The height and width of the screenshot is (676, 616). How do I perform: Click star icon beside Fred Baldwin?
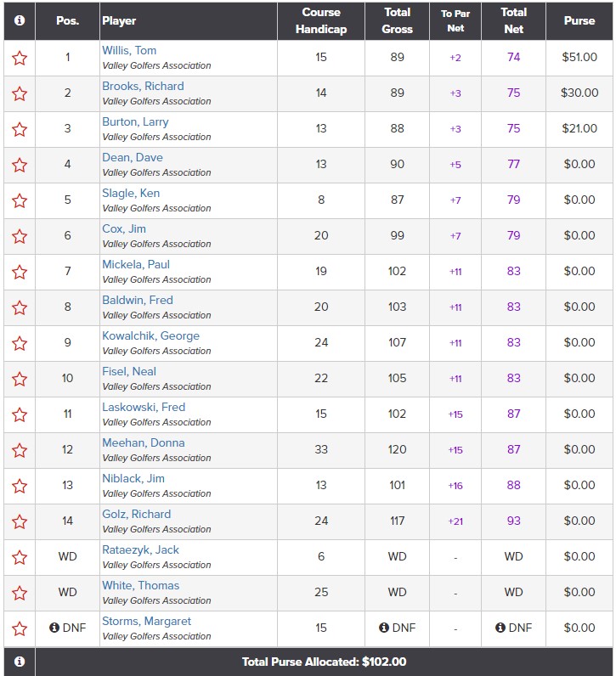click(x=20, y=307)
